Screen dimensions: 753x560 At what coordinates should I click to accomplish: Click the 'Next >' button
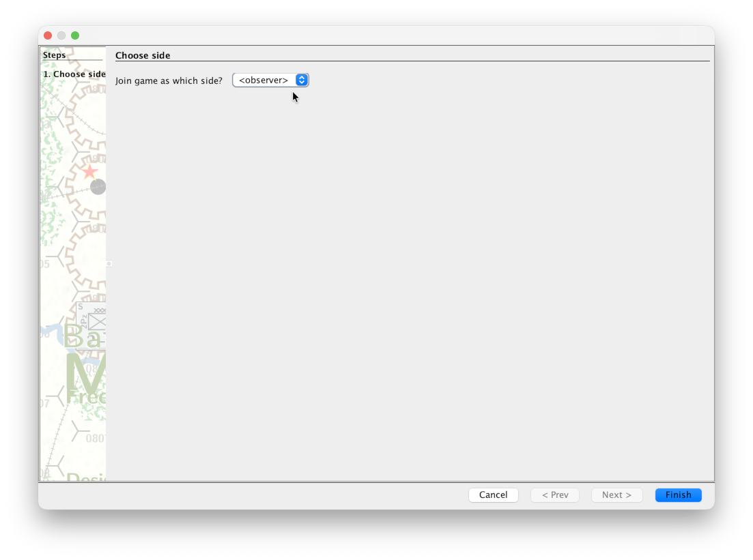[616, 495]
